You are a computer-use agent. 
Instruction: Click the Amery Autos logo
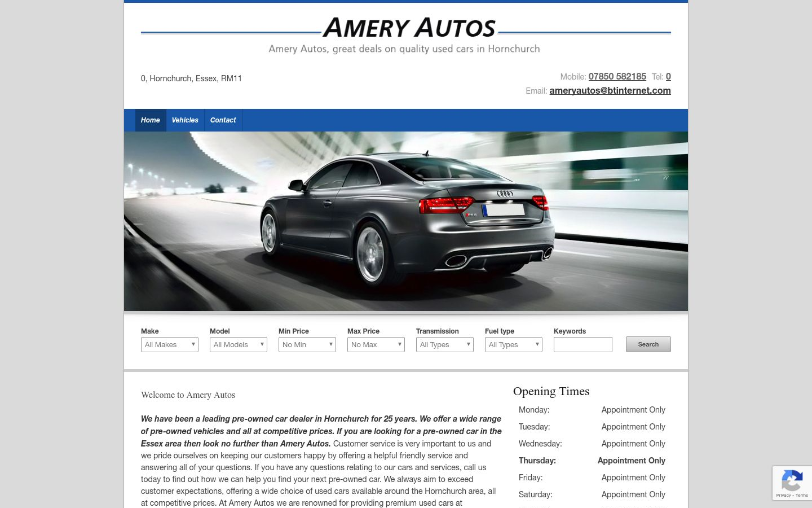tap(409, 28)
